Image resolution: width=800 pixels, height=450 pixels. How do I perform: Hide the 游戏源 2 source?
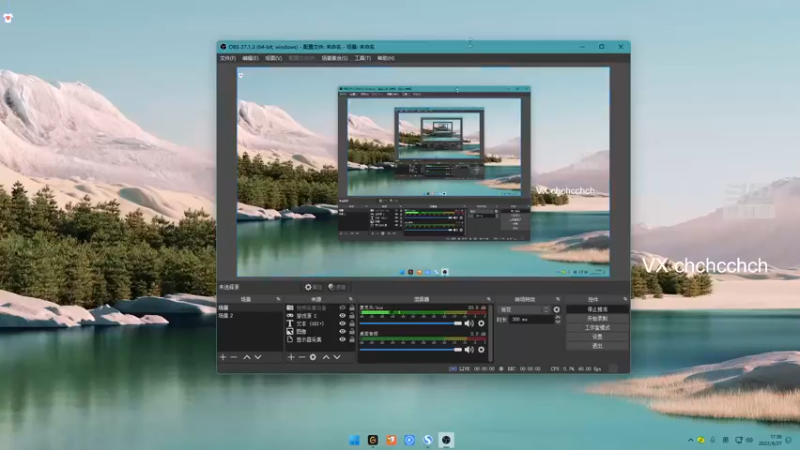point(342,316)
